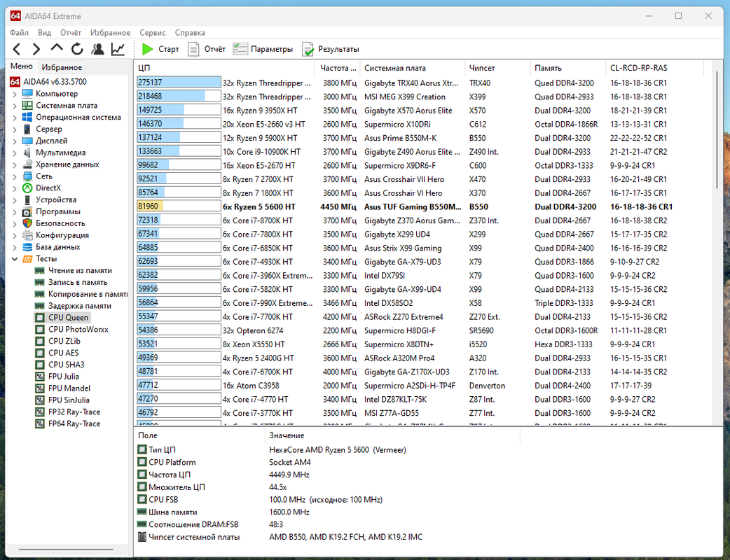Go back with the left arrow icon
730x560 pixels.
point(17,49)
